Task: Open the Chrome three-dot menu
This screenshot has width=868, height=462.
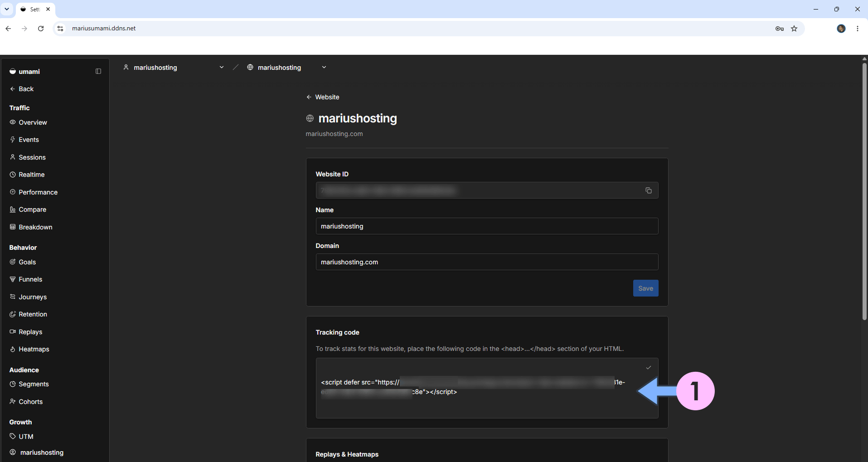Action: pos(858,29)
